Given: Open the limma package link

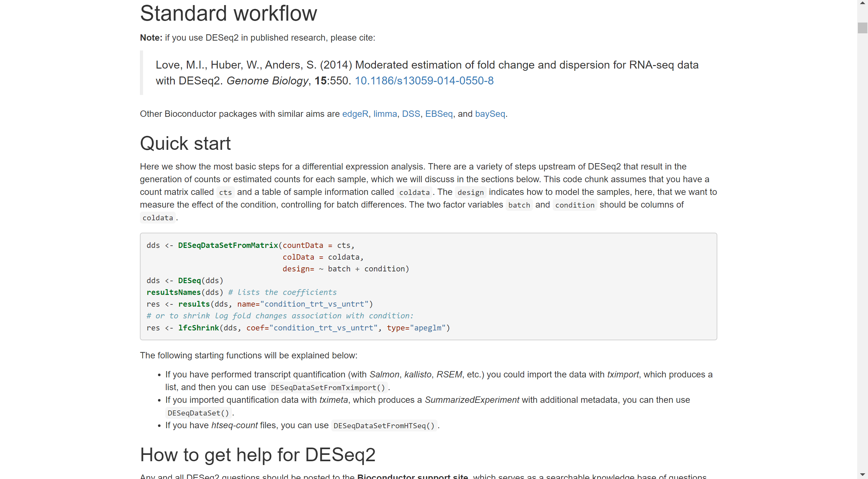Looking at the screenshot, I should 385,114.
